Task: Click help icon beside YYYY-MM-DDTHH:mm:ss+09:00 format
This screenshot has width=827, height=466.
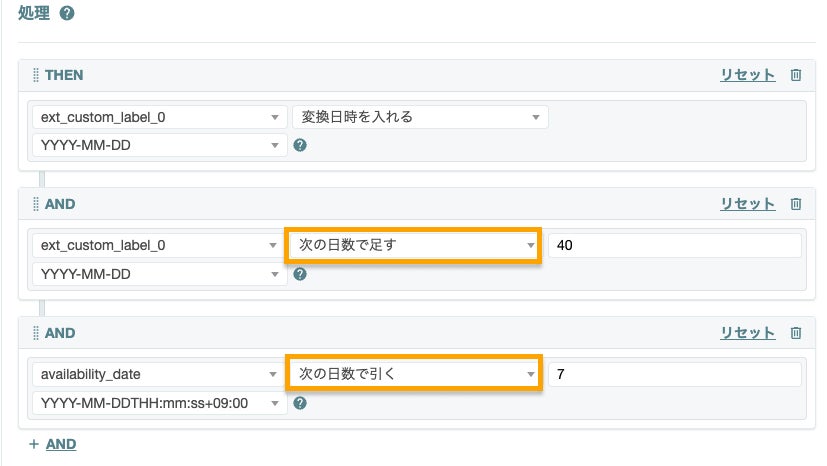Action: click(299, 403)
